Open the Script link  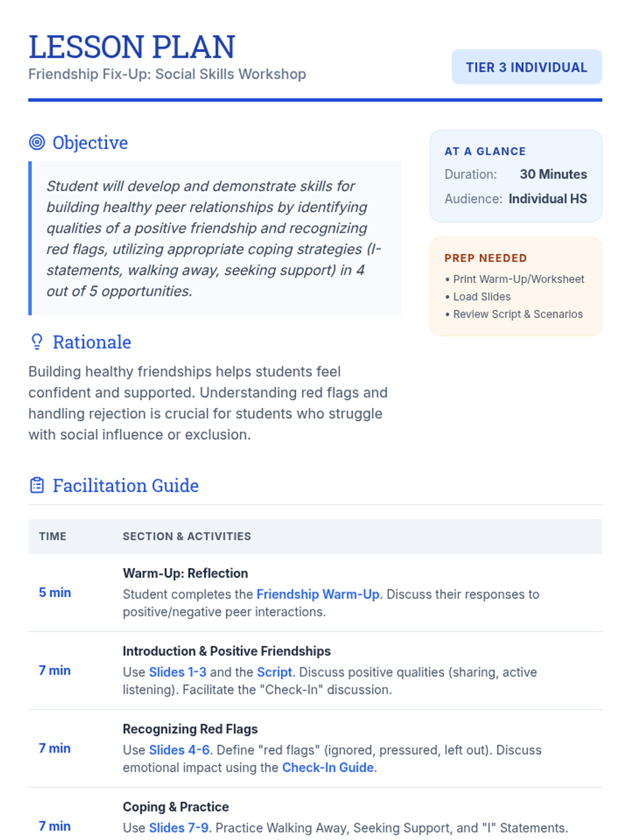coord(274,672)
